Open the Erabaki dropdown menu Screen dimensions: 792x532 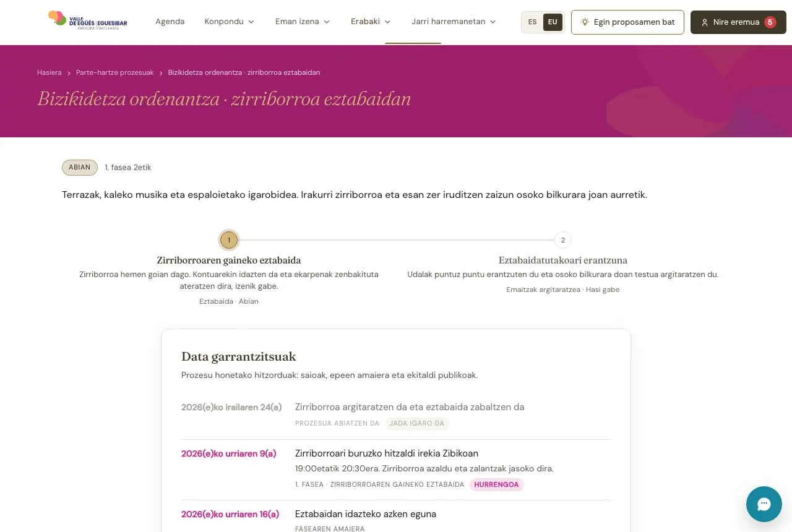(x=371, y=22)
